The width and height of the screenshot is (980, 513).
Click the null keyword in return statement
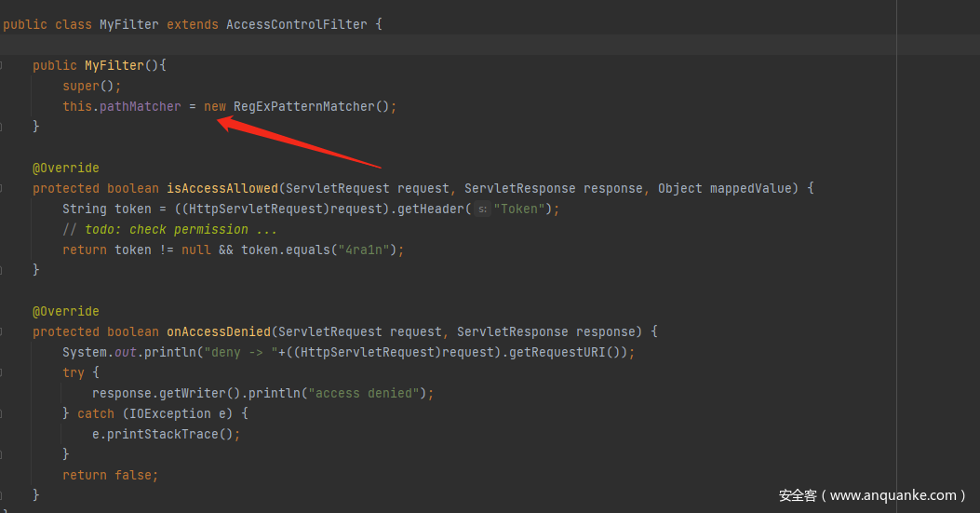[x=196, y=250]
